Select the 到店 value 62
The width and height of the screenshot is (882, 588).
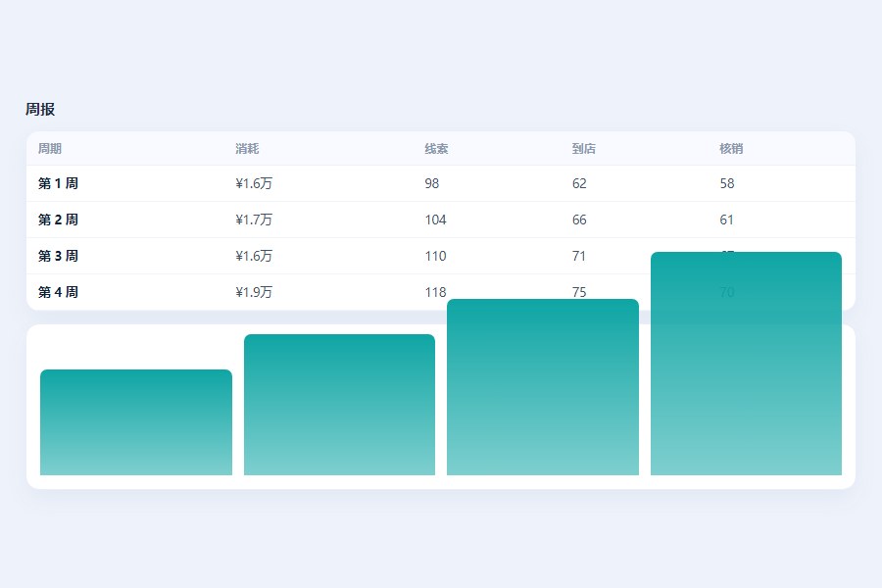click(579, 183)
